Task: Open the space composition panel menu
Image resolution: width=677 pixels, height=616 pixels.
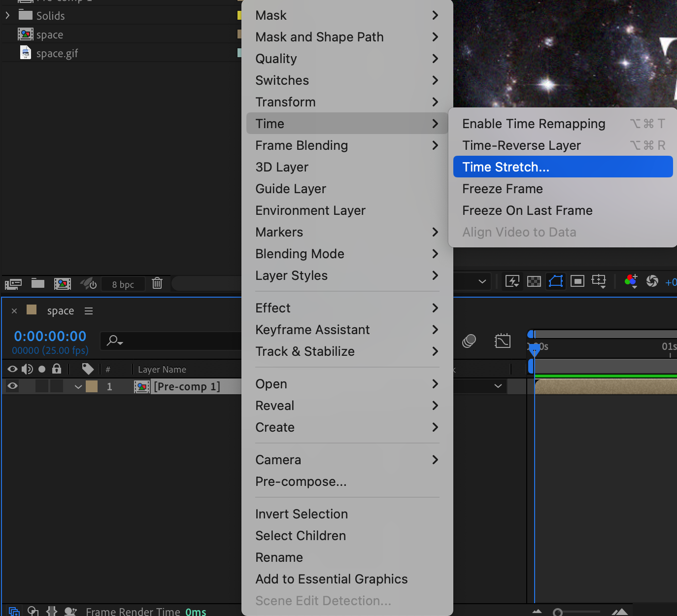Action: tap(89, 311)
